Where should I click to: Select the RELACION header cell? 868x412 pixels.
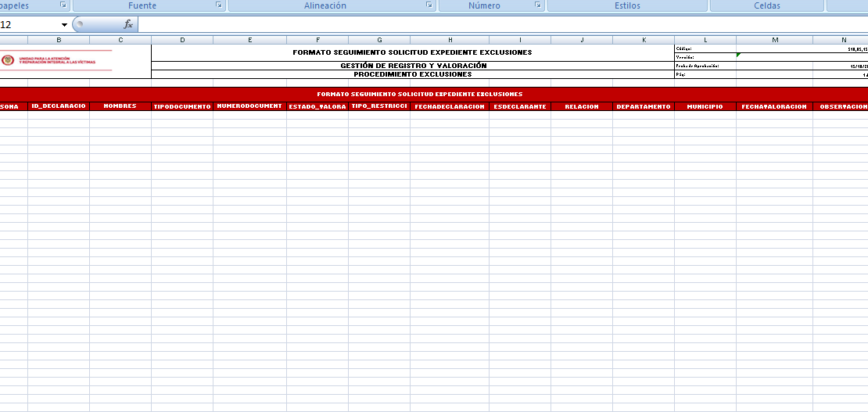coord(582,106)
